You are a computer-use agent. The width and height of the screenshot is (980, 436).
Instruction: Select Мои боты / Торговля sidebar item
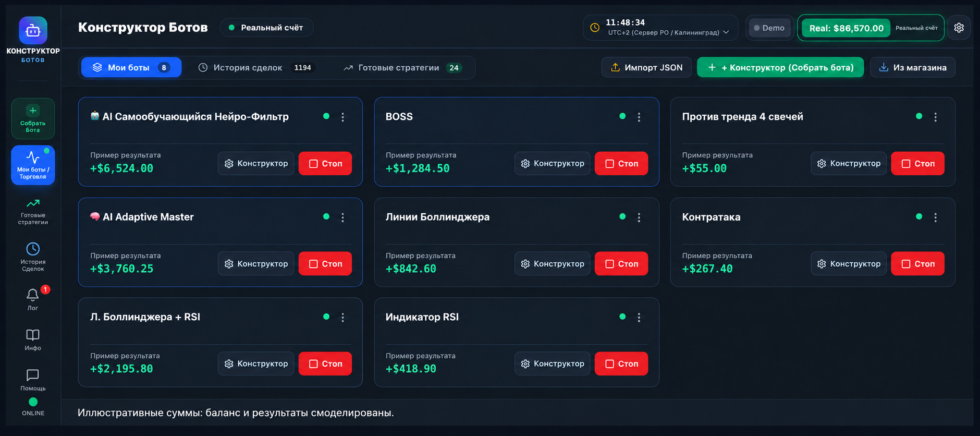(x=33, y=165)
